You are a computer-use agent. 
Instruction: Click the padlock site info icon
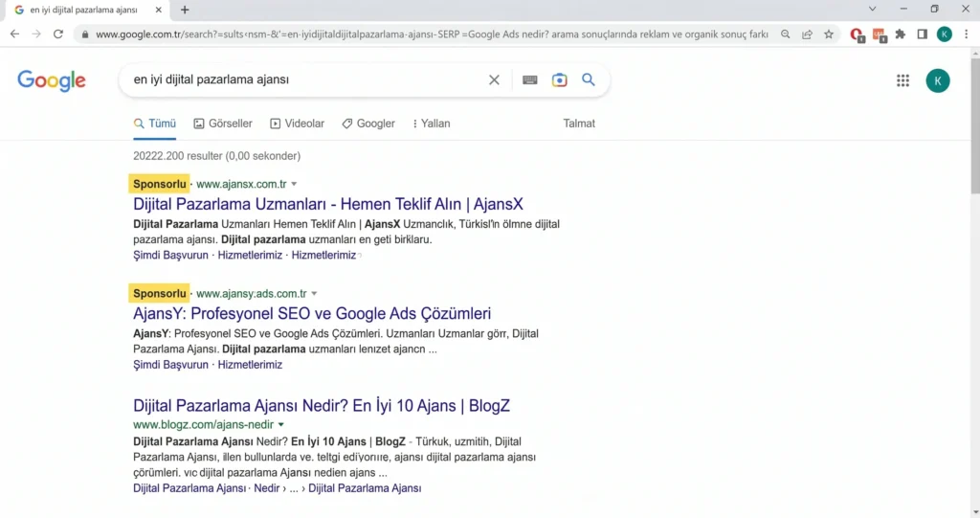(x=85, y=34)
